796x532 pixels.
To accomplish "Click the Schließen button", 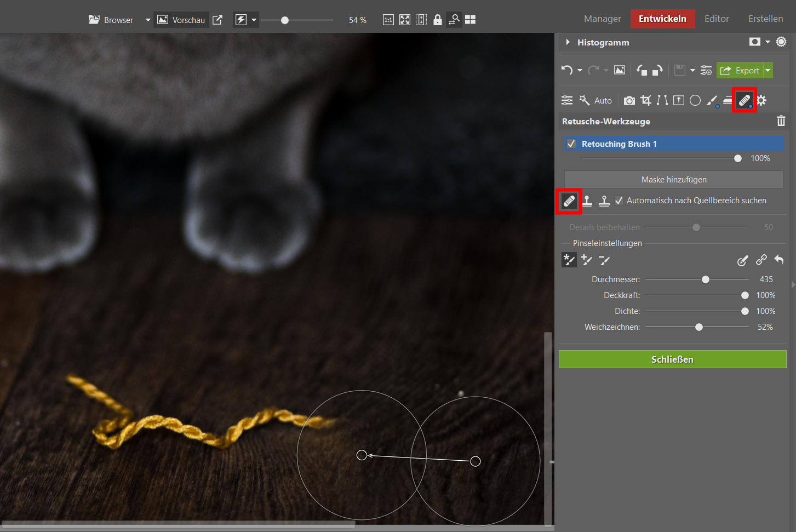I will pyautogui.click(x=672, y=359).
